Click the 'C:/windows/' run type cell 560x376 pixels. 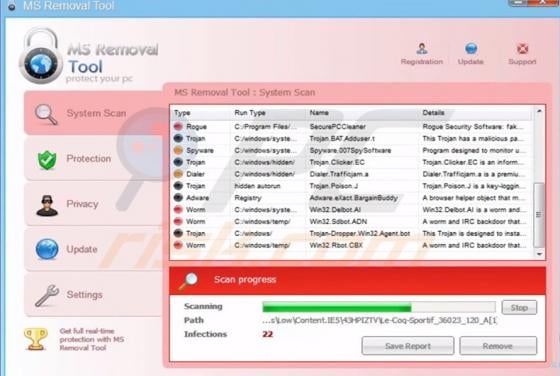tap(253, 233)
